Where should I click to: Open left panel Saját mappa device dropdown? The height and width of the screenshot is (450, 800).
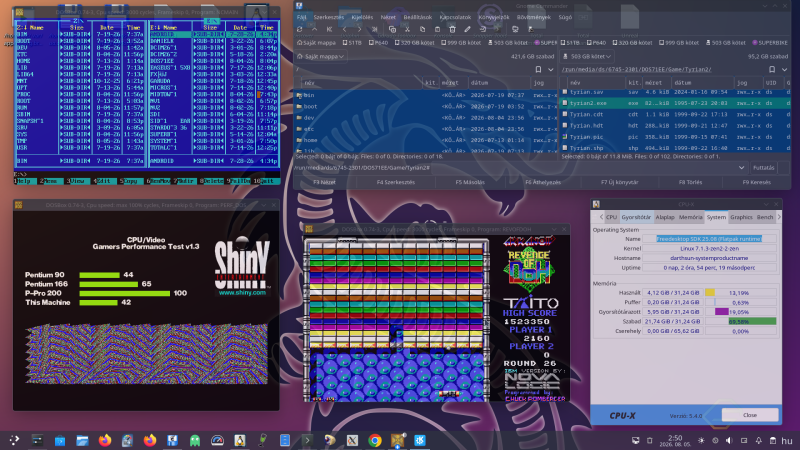[320, 57]
